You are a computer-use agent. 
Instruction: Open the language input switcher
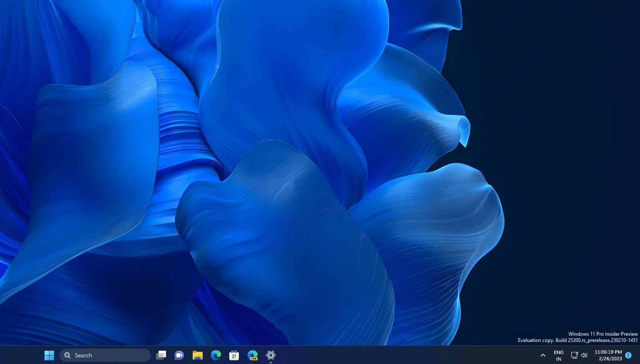[558, 355]
